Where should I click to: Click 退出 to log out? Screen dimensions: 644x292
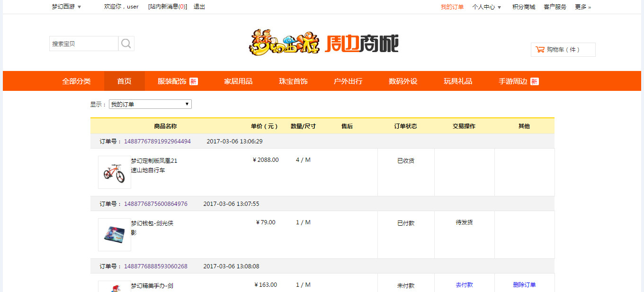click(199, 7)
